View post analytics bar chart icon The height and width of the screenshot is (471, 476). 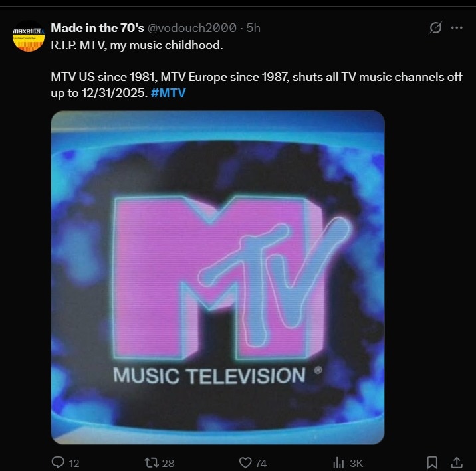338,463
